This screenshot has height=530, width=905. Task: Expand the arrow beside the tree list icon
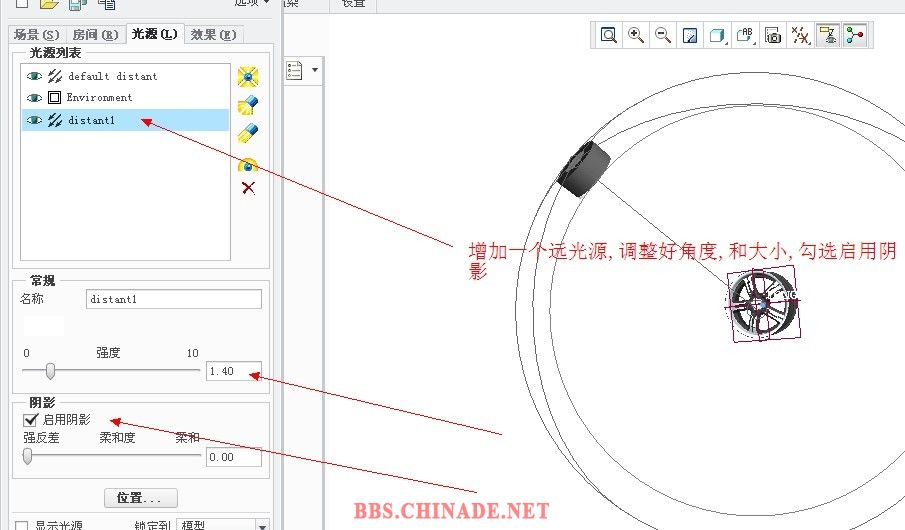coord(315,70)
